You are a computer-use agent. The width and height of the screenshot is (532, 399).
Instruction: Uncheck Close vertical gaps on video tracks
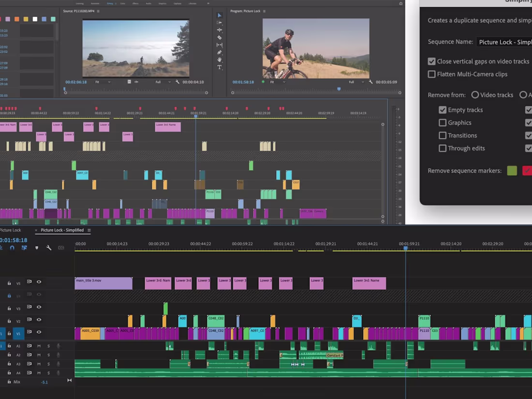click(x=432, y=61)
